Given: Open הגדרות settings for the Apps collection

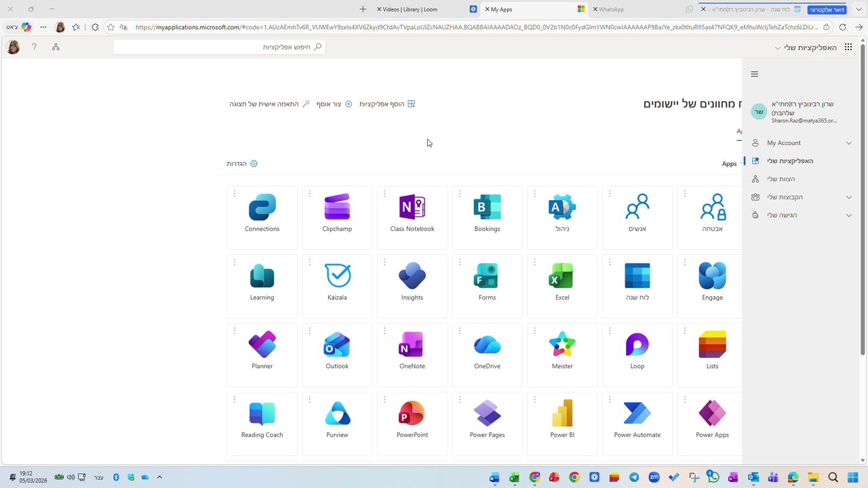Looking at the screenshot, I should point(242,163).
